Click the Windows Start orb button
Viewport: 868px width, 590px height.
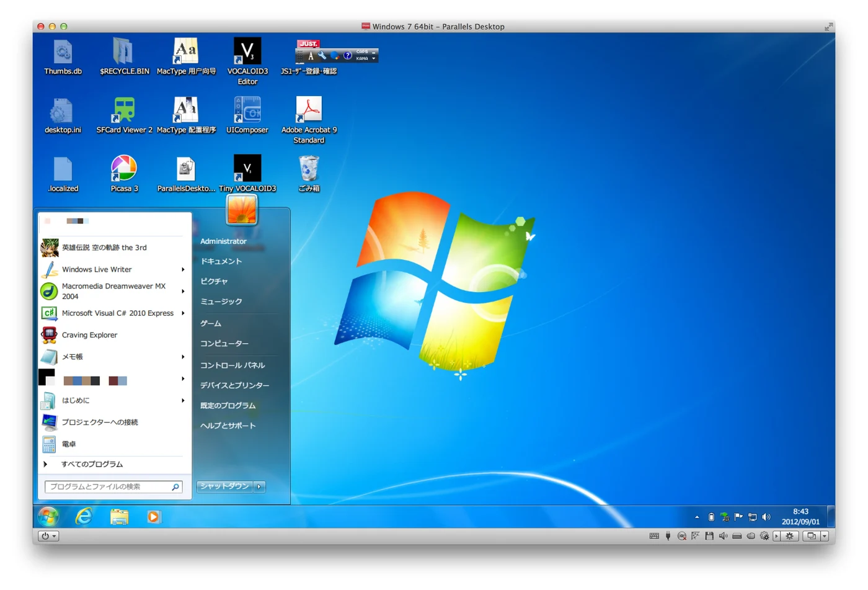tap(48, 516)
